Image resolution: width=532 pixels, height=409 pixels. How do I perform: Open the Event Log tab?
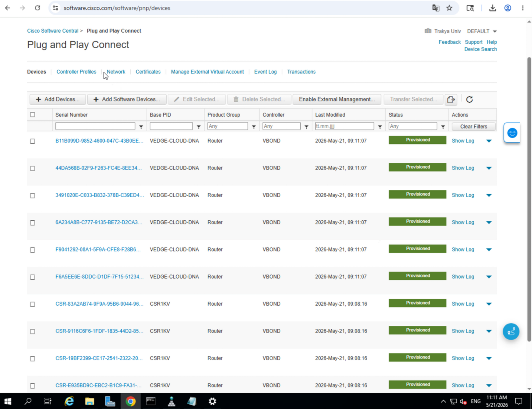pos(265,72)
